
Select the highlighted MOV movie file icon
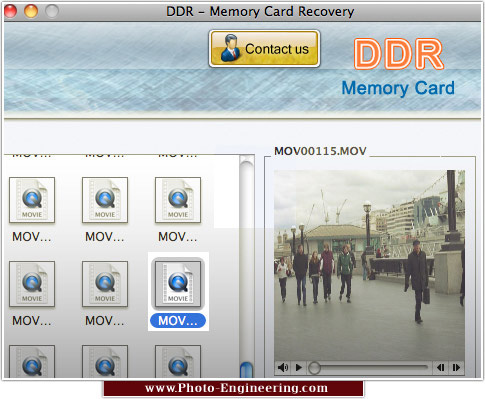178,284
